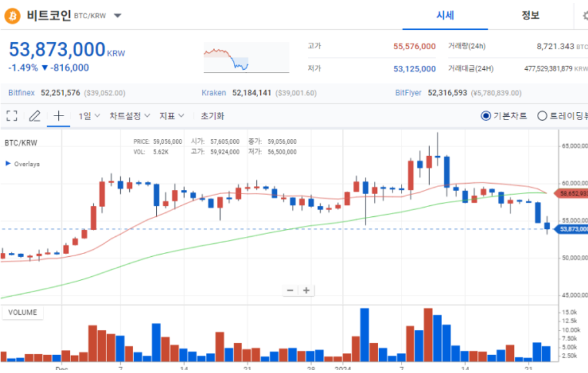
Task: Zoom out chart with minus button
Action: (290, 291)
